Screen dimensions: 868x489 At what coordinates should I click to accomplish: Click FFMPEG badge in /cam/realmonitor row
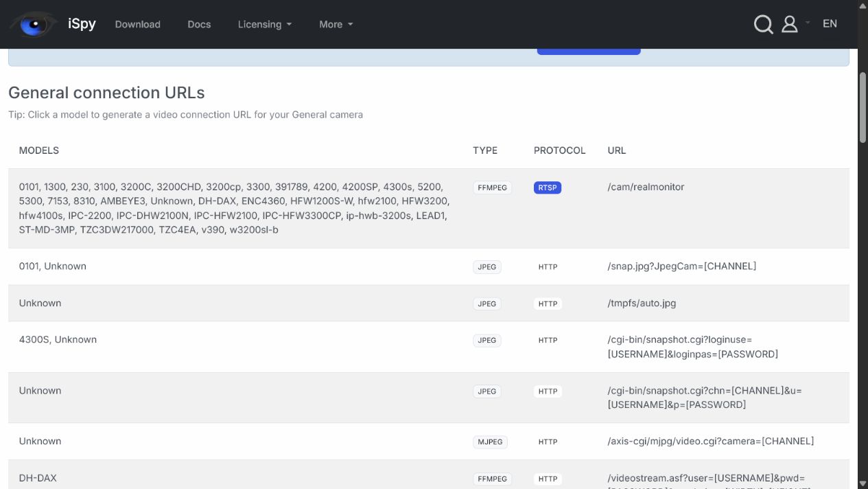[492, 187]
